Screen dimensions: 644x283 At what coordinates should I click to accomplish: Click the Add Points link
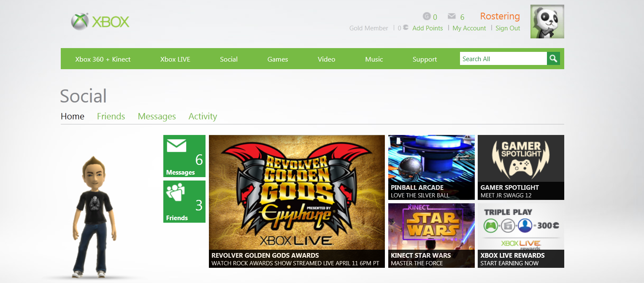[428, 28]
